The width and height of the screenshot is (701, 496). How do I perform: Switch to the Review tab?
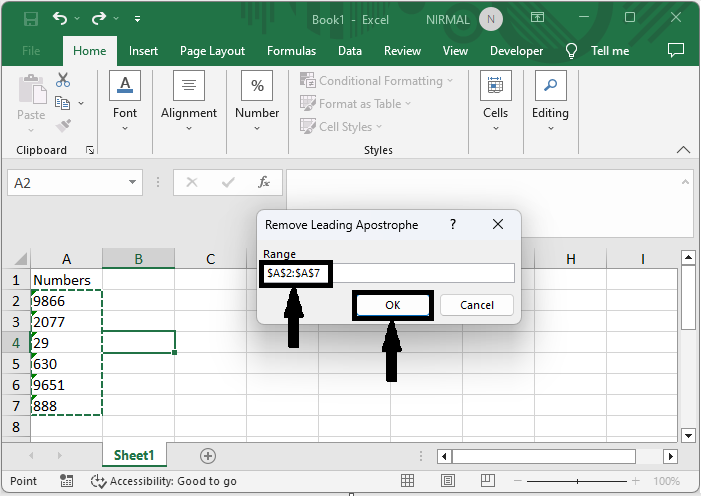click(402, 51)
